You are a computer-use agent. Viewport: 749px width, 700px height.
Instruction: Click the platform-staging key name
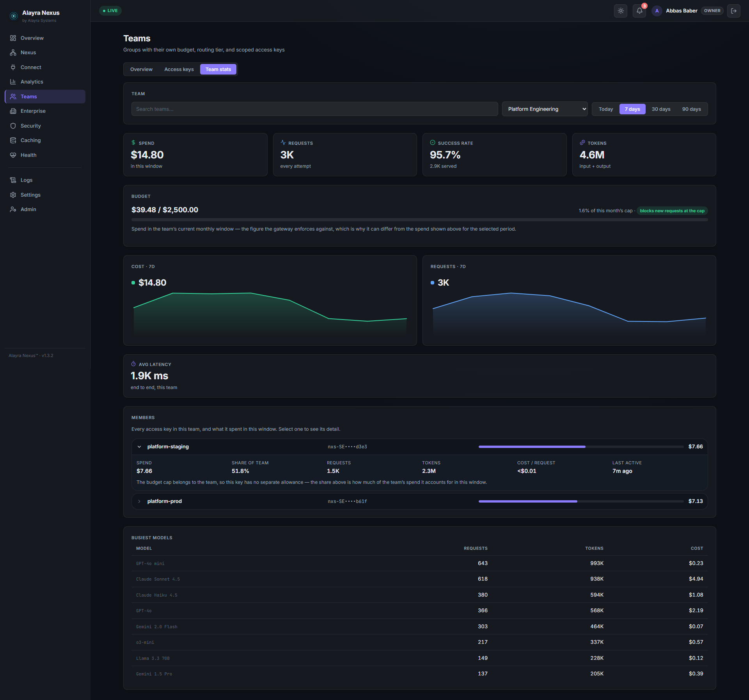click(168, 447)
